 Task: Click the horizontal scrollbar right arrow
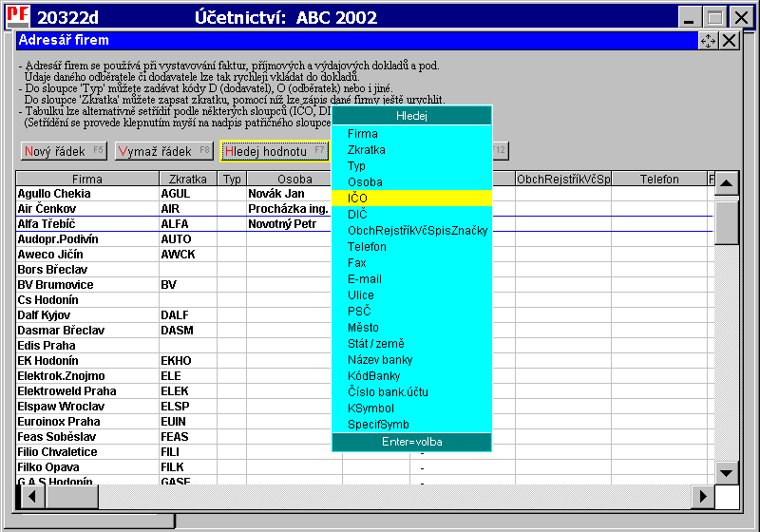(x=703, y=496)
